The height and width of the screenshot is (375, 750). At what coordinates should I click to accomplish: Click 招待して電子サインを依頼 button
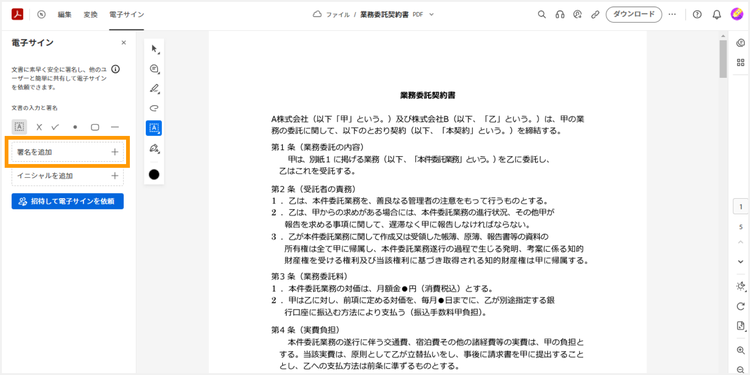point(67,201)
